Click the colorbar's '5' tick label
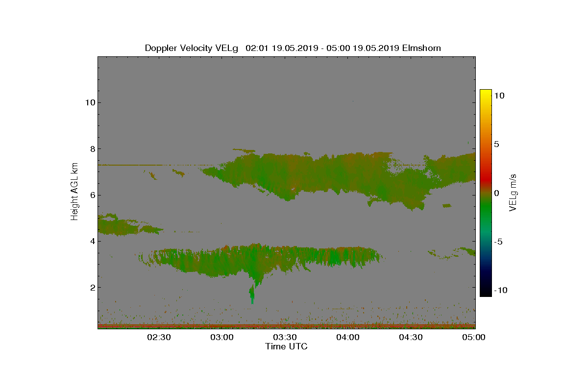This screenshot has width=588, height=392. coord(496,145)
